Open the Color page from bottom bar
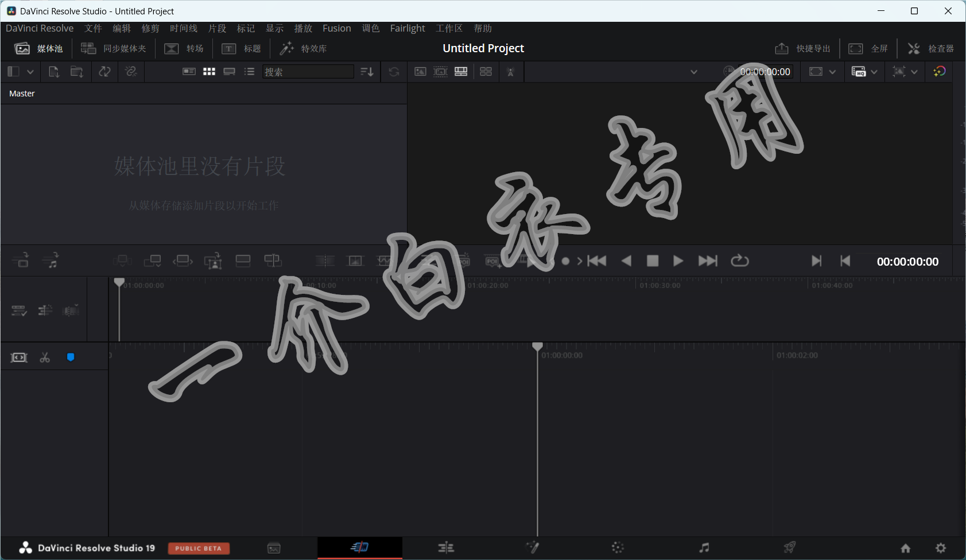This screenshot has width=966, height=560. [618, 548]
